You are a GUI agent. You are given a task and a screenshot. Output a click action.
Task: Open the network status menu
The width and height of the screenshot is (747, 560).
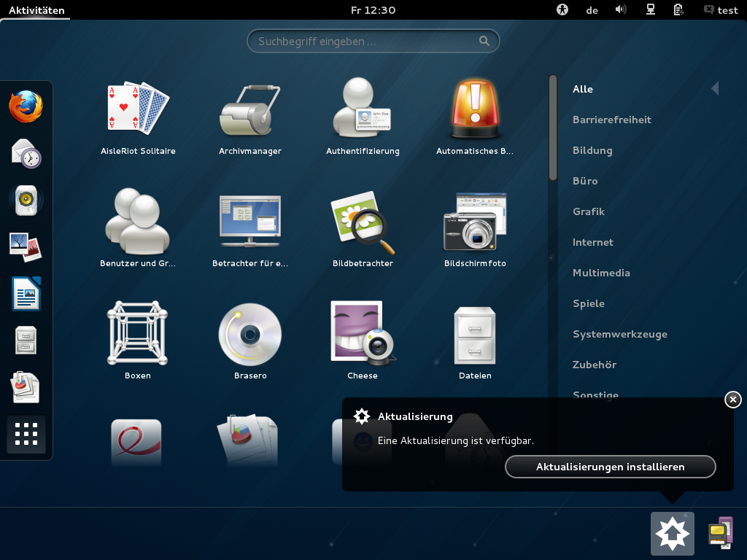[650, 9]
